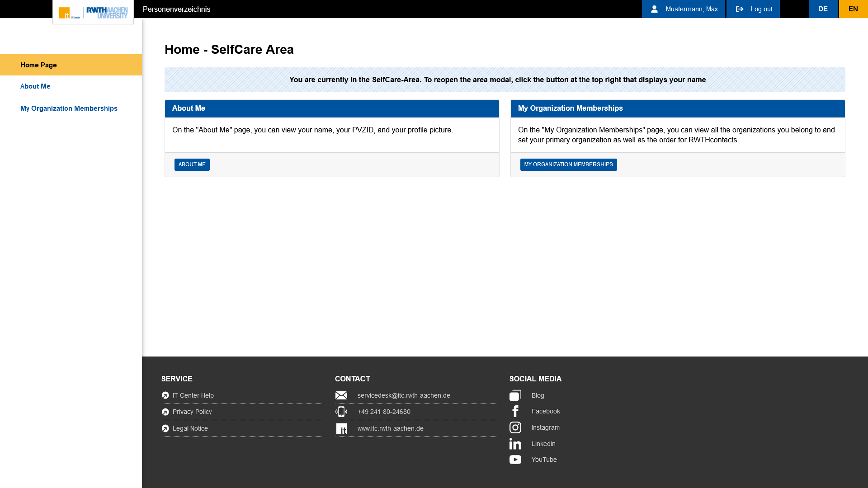The image size is (868, 488).
Task: Visit the www.itc.rwth-aachen.de link
Action: pos(390,428)
